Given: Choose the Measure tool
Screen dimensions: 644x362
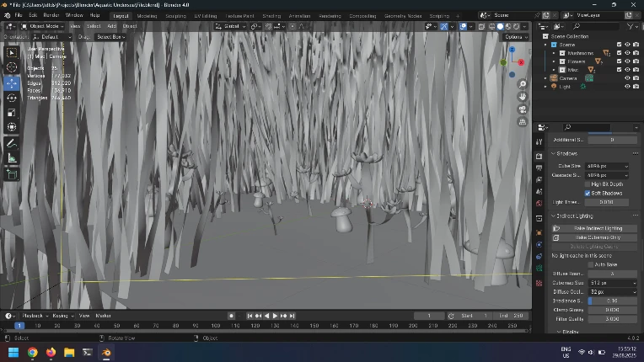Looking at the screenshot, I should (12, 157).
